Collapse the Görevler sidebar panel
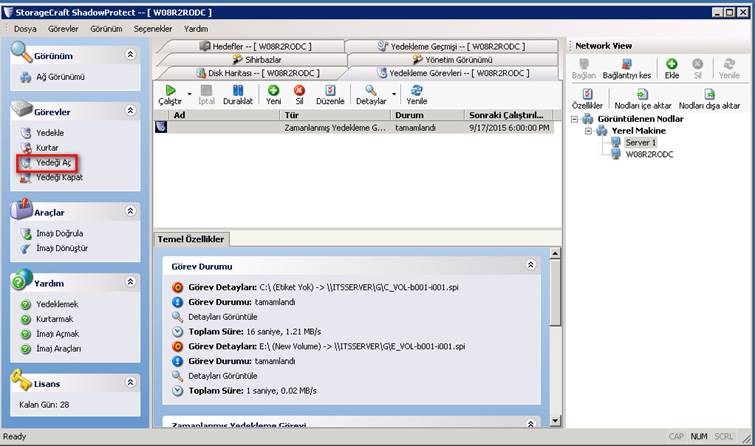The width and height of the screenshot is (755, 446). pos(130,110)
